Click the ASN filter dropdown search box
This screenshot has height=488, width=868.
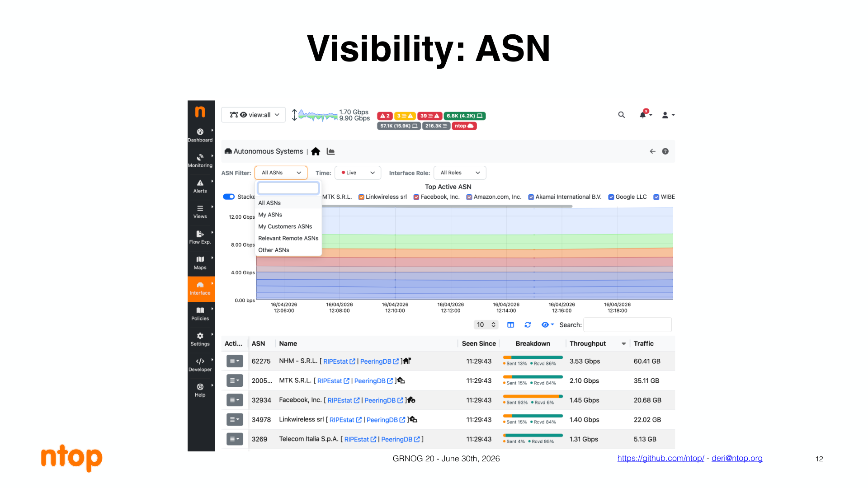click(x=288, y=188)
